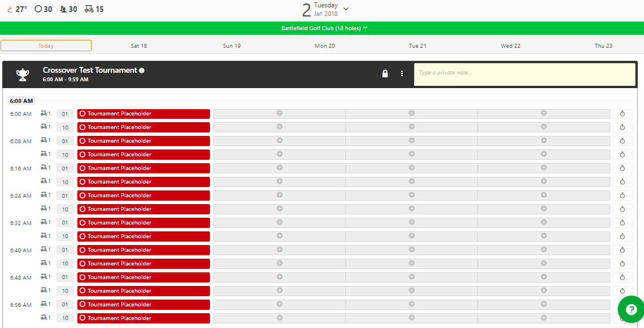This screenshot has height=328, width=644.
Task: Add player in second slot at 6:00 AM
Action: point(279,114)
